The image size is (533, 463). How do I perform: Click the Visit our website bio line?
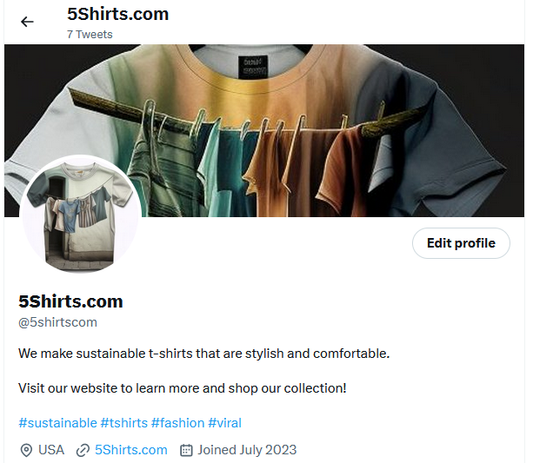[182, 389]
